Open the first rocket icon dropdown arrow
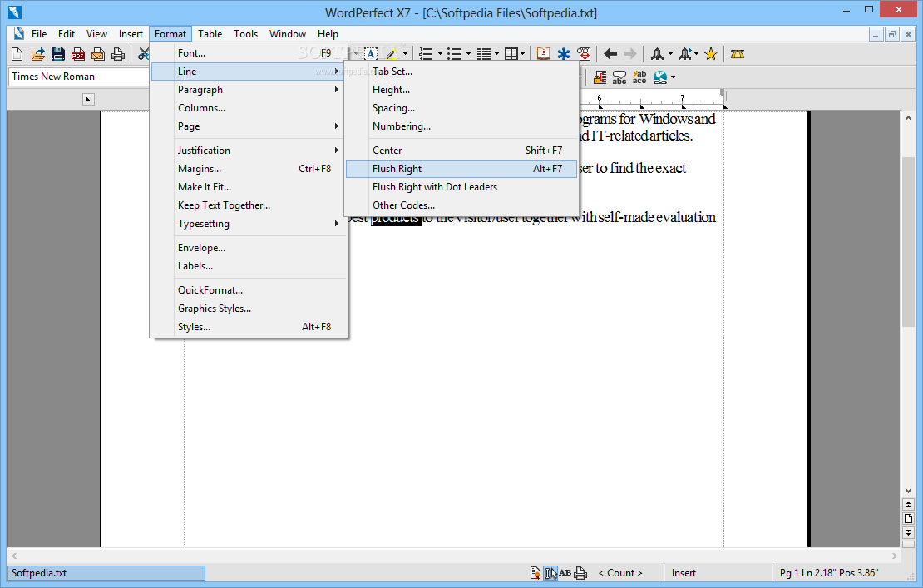This screenshot has width=923, height=588. (x=670, y=54)
